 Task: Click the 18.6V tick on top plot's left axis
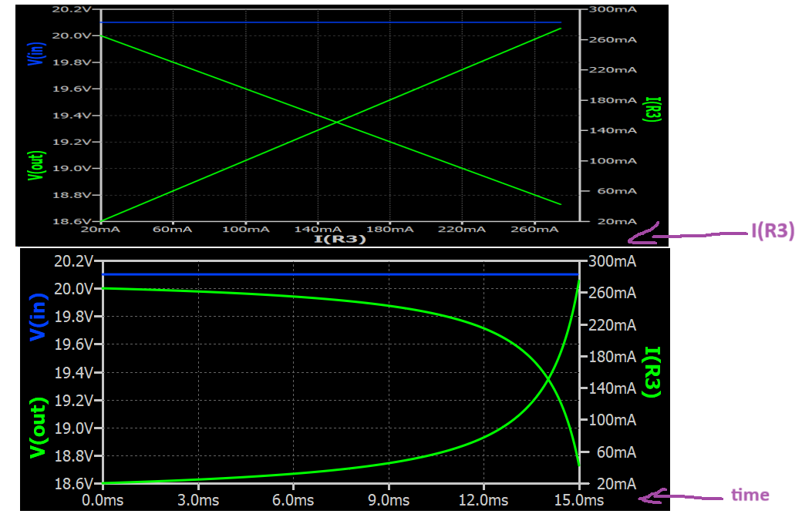point(72,221)
